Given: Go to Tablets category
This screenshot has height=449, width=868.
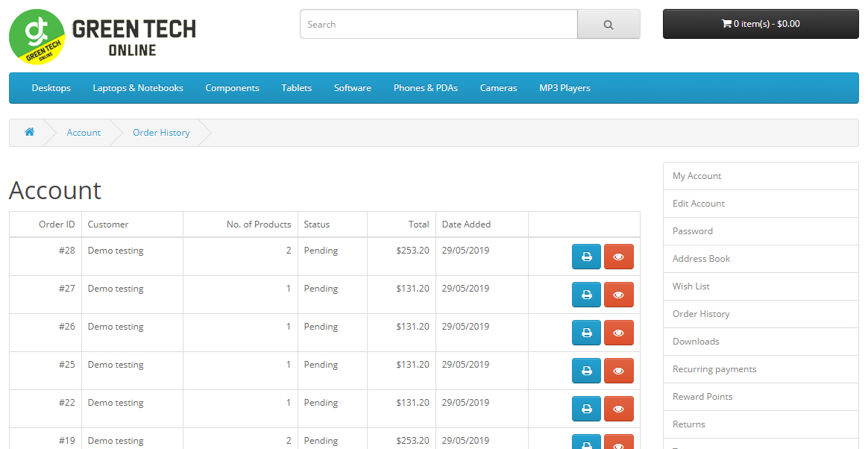Looking at the screenshot, I should click(296, 88).
